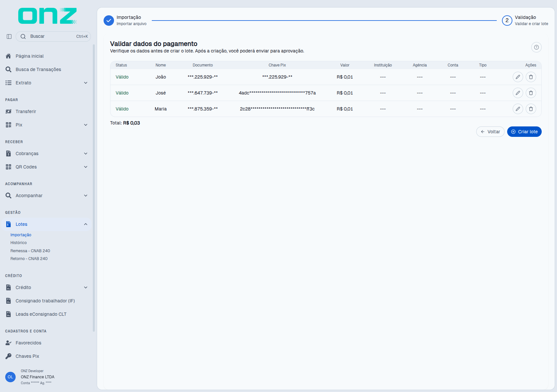Click the sidebar collapse panel icon
557x392 pixels.
(x=9, y=36)
